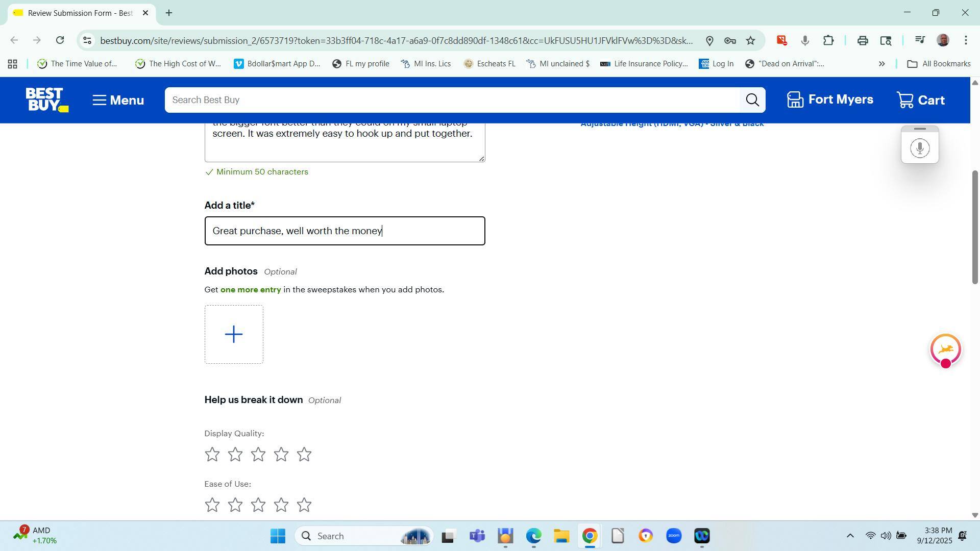This screenshot has width=980, height=551.
Task: Click the floating microphone widget
Action: point(919,148)
